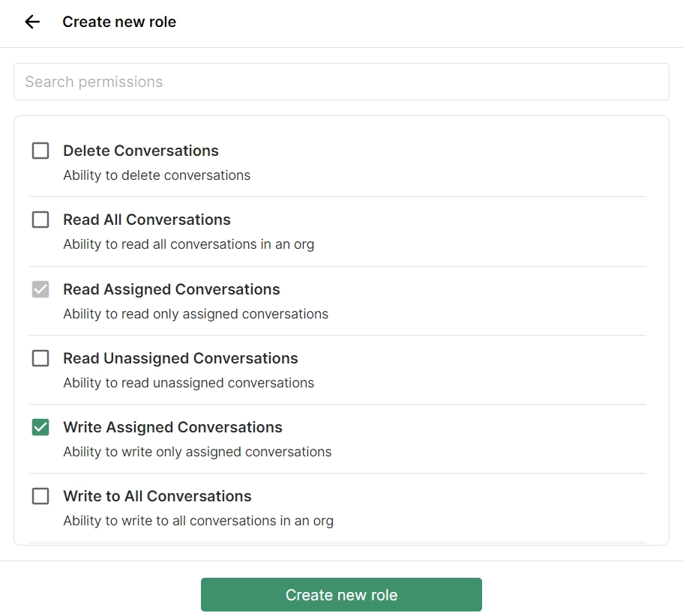
Task: Click the Read Unassigned Conversations label
Action: coord(181,358)
